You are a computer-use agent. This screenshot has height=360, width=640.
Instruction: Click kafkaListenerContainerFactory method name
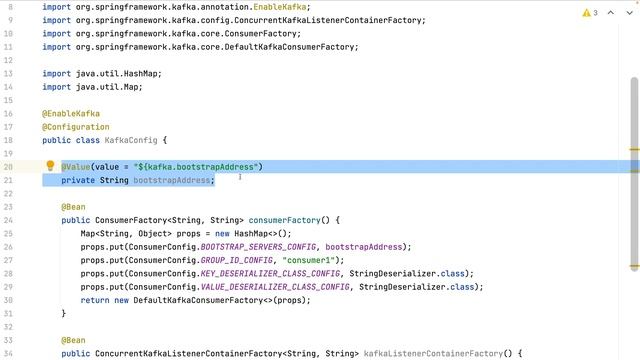[433, 353]
